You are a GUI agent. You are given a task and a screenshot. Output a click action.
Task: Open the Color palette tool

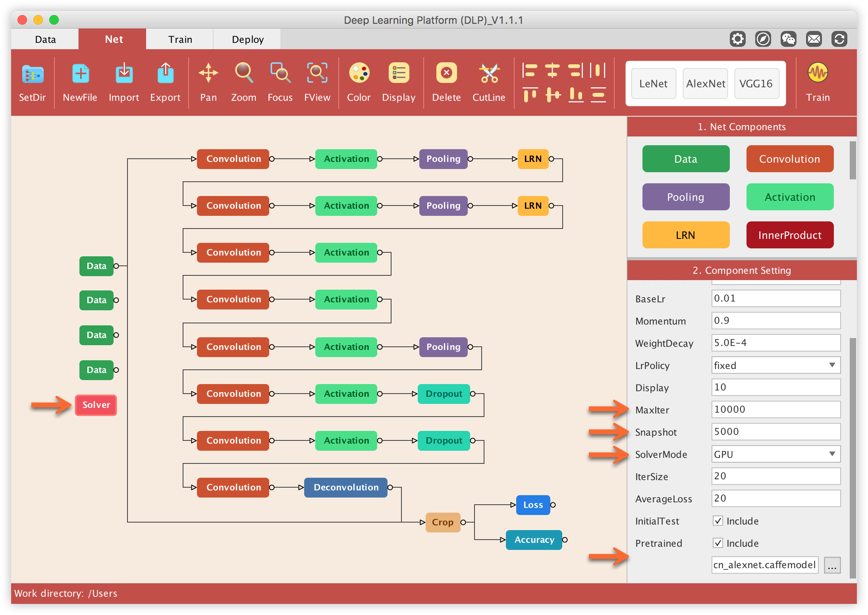click(x=359, y=74)
